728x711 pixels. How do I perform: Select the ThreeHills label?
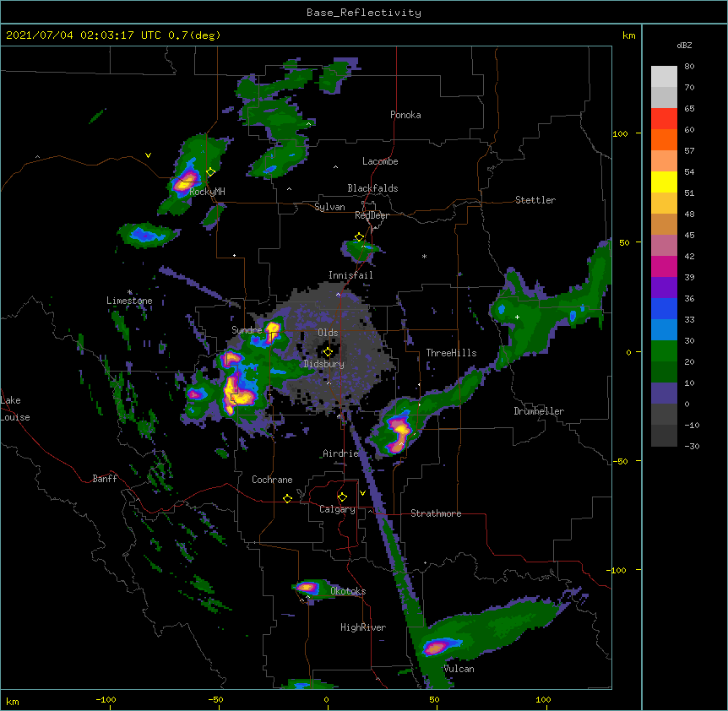pos(451,353)
